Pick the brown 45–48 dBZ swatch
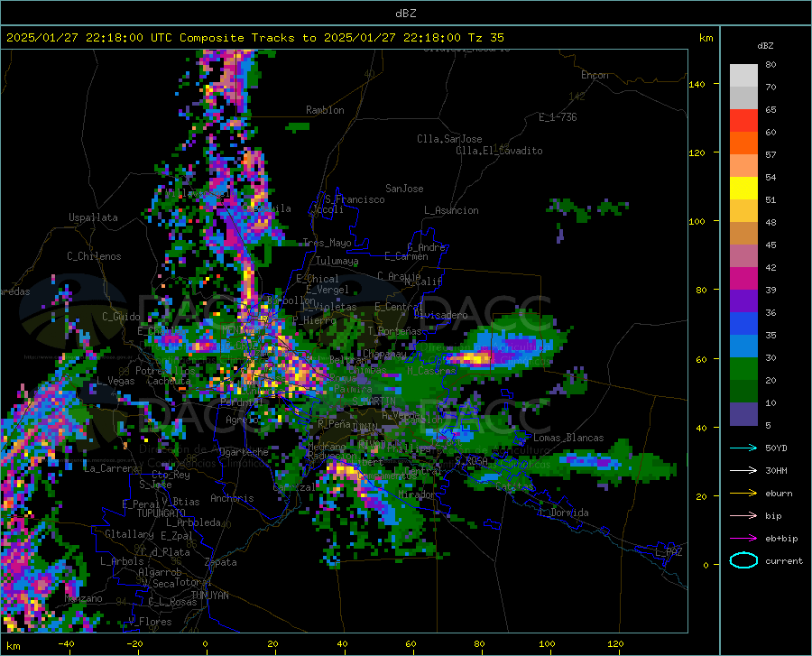 point(743,234)
